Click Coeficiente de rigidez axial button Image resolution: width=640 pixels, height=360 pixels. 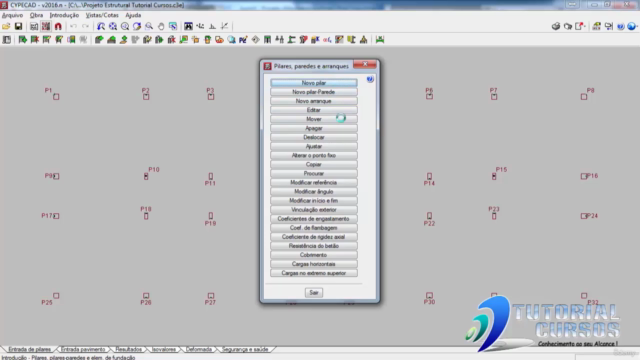pyautogui.click(x=313, y=237)
